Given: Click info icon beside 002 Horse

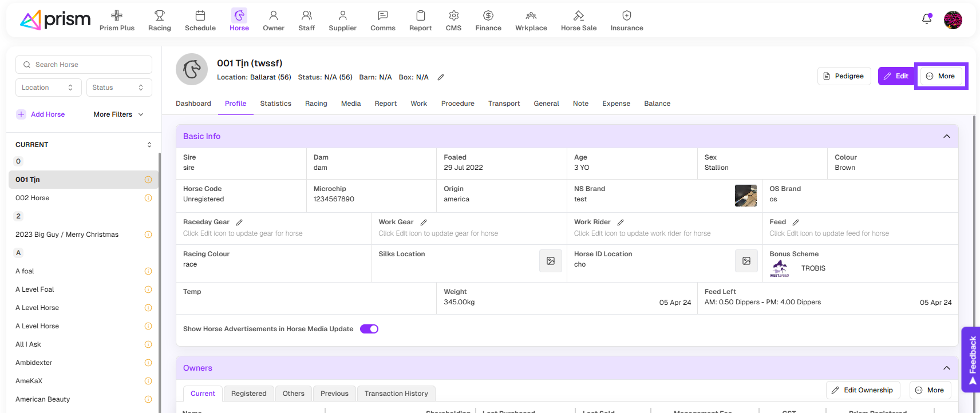Looking at the screenshot, I should 148,198.
